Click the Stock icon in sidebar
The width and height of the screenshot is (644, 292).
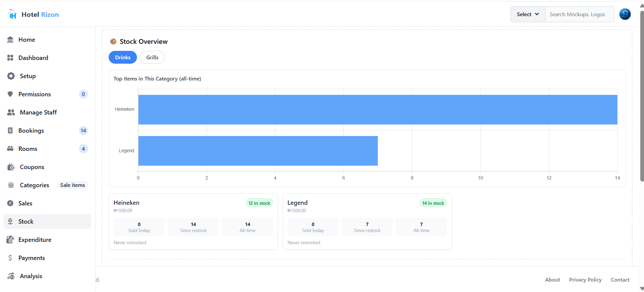pyautogui.click(x=10, y=222)
